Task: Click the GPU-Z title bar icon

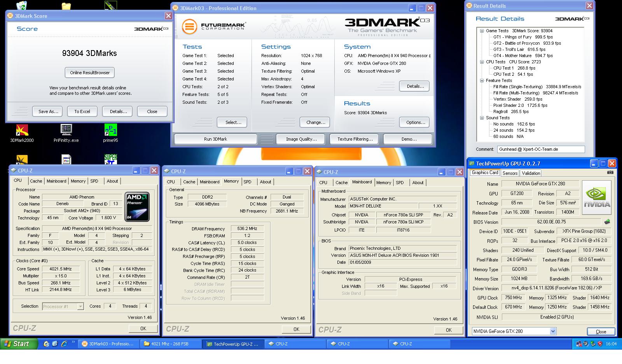Action: [x=472, y=164]
